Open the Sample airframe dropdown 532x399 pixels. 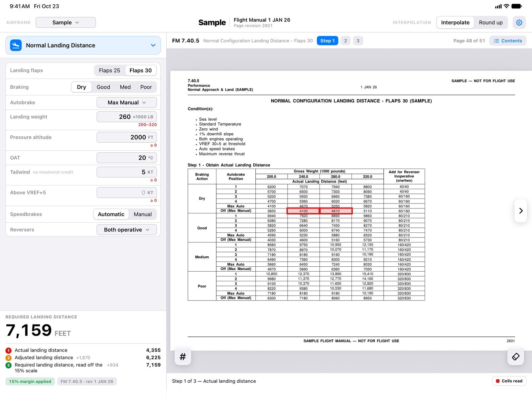[66, 22]
